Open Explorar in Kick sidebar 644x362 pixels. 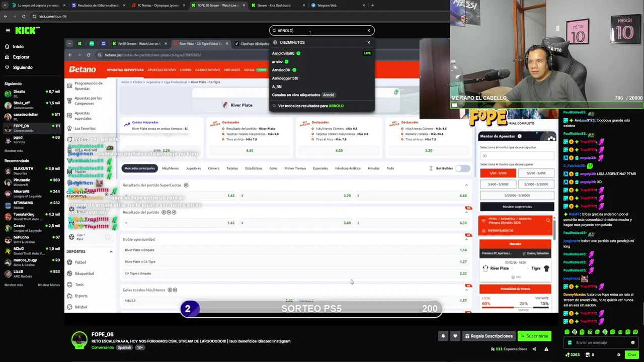(x=17, y=57)
